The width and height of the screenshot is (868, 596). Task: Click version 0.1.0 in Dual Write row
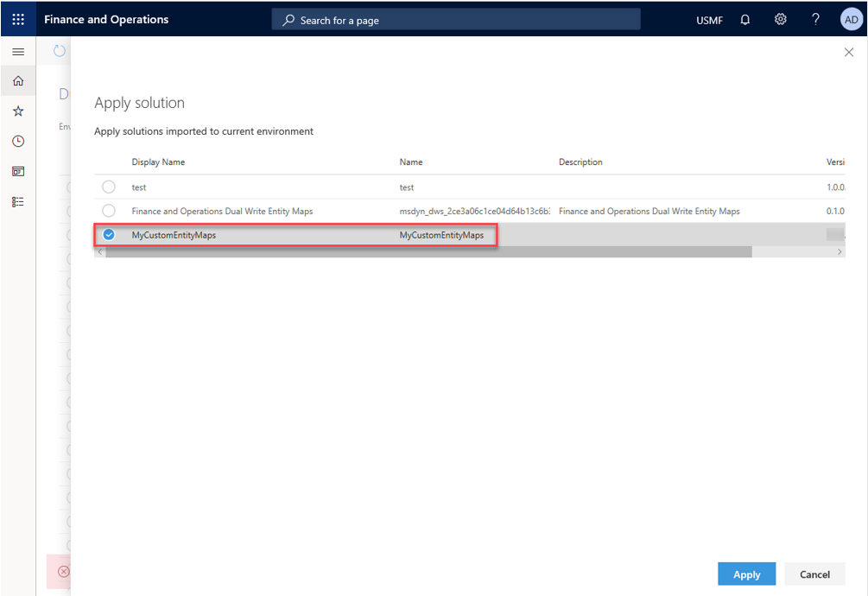click(835, 212)
